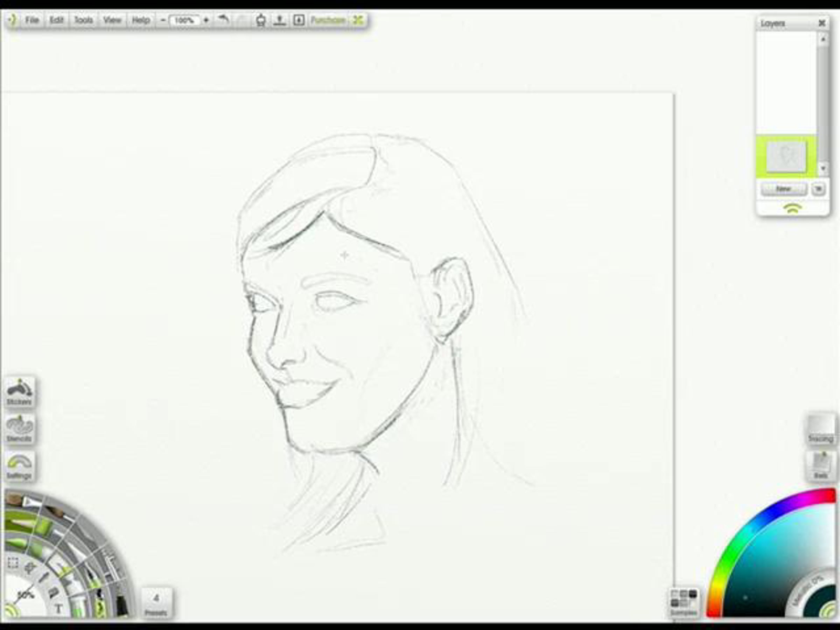Collapse the Layers panel using green arc
The height and width of the screenshot is (630, 840).
point(793,208)
